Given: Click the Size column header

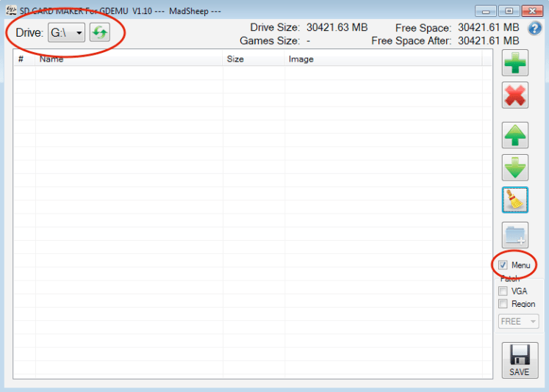Looking at the screenshot, I should point(235,59).
